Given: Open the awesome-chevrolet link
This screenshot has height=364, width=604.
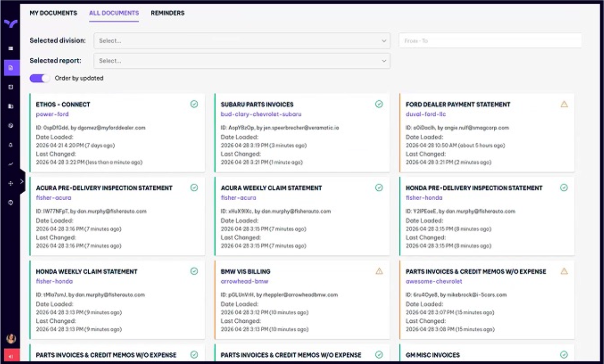Looking at the screenshot, I should (x=434, y=282).
